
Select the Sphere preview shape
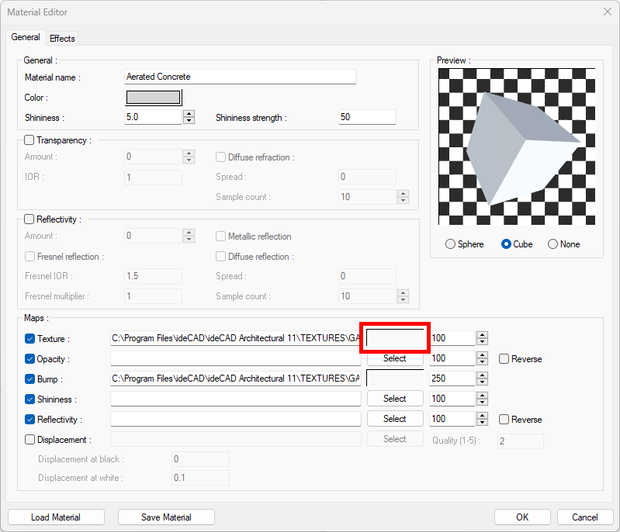(451, 244)
